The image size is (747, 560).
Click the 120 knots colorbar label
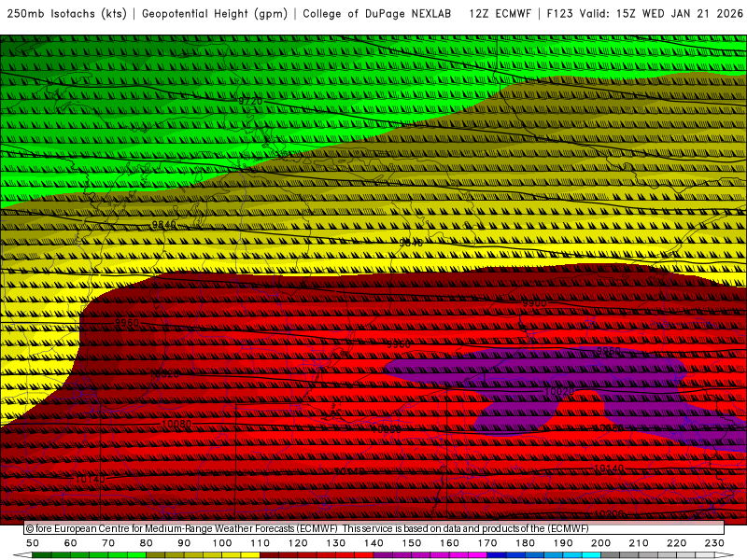tap(298, 543)
